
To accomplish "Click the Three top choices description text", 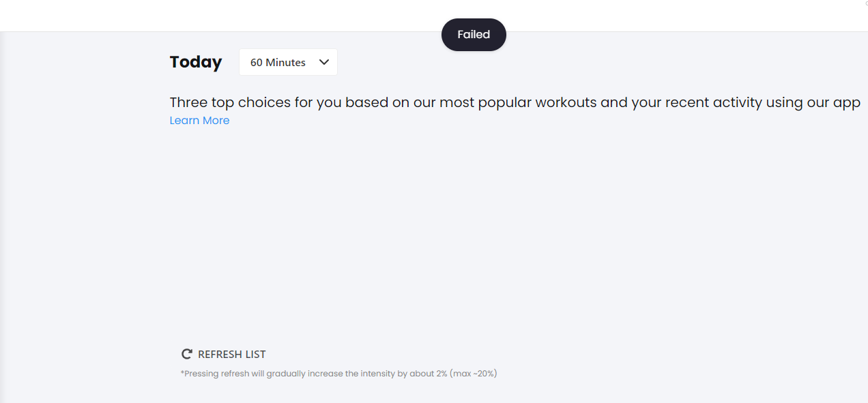I will click(515, 103).
